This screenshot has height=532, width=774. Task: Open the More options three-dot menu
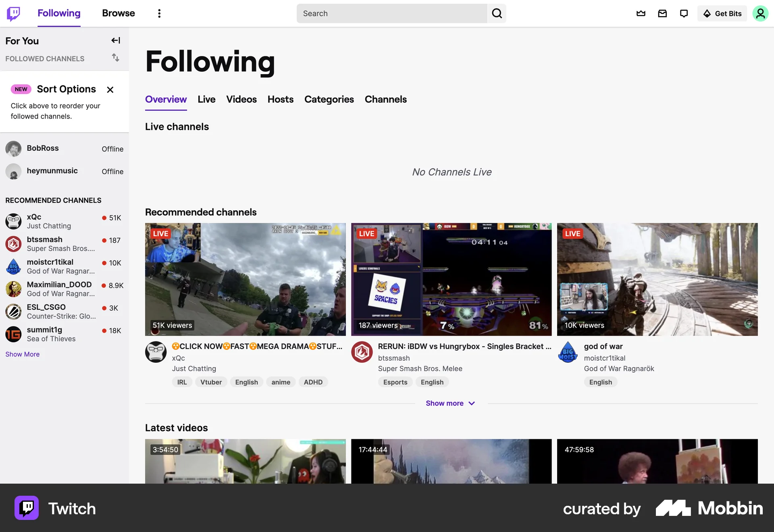159,13
